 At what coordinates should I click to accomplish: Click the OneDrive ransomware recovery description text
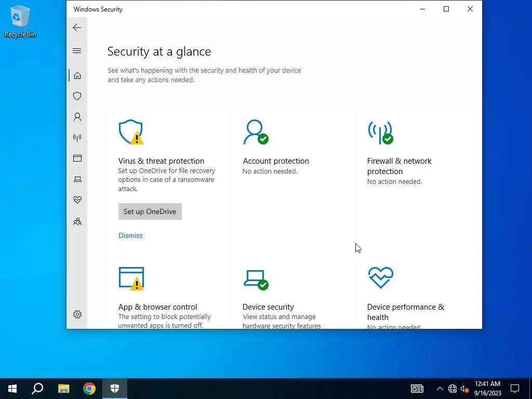pos(167,180)
